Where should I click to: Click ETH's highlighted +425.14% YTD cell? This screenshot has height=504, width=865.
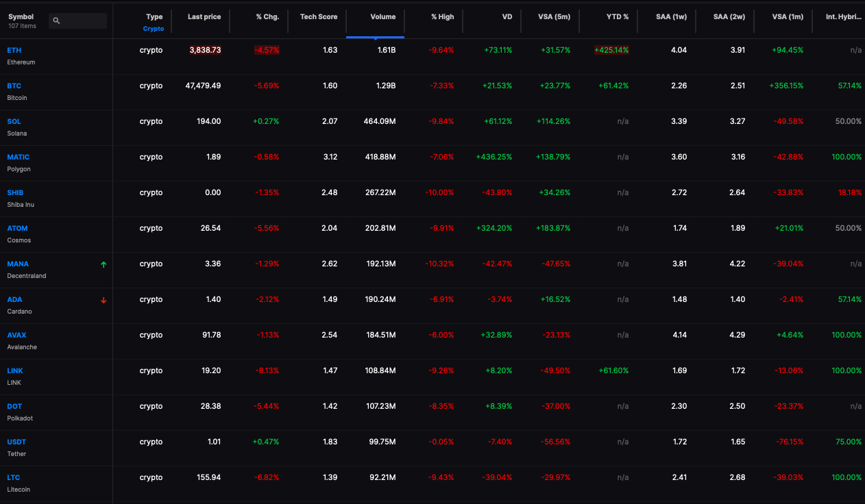pos(613,50)
